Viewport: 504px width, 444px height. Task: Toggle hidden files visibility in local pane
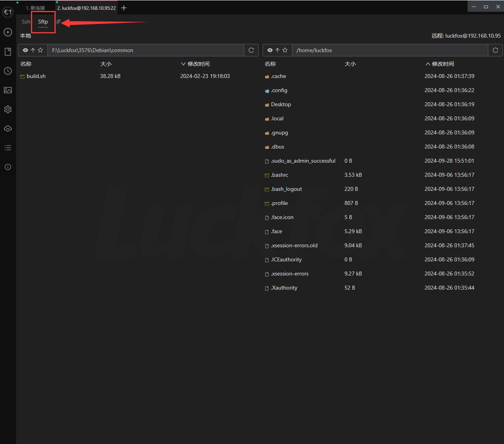[25, 50]
